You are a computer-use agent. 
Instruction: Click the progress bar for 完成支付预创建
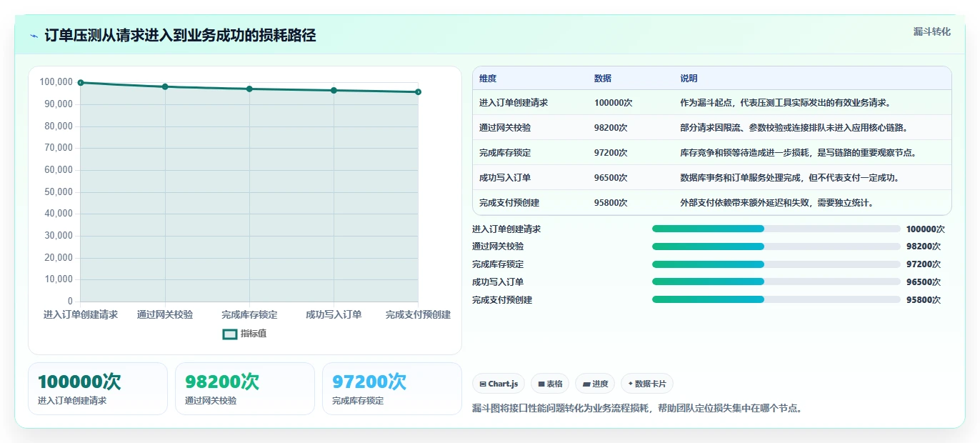coord(776,299)
